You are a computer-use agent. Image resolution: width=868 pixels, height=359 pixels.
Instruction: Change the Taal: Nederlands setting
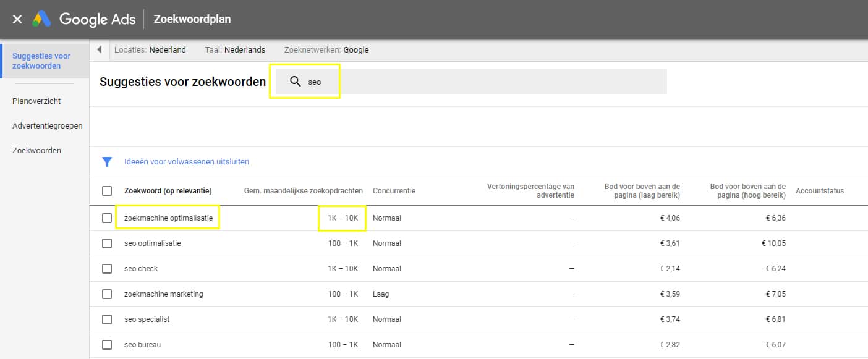235,50
